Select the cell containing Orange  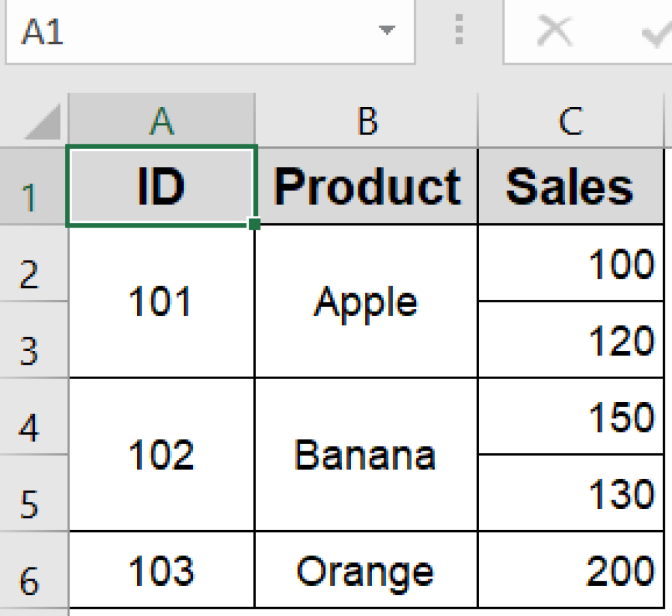(366, 570)
